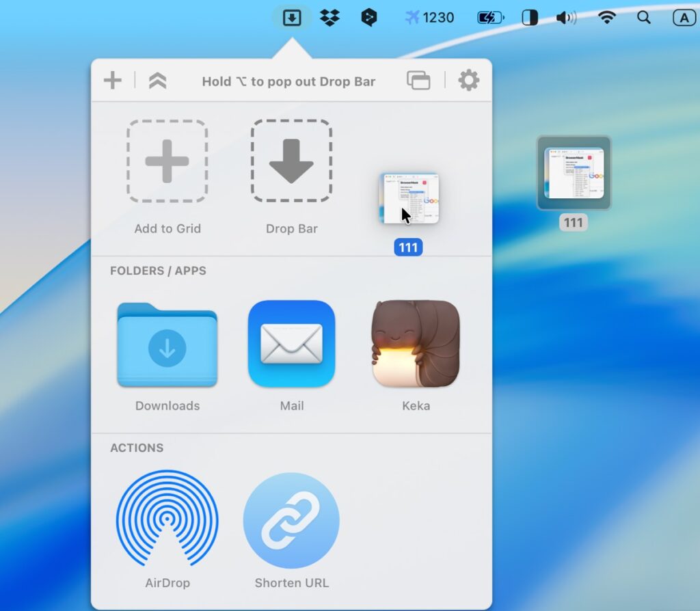Open Dropzone settings gear
The width and height of the screenshot is (700, 611).
tap(468, 81)
